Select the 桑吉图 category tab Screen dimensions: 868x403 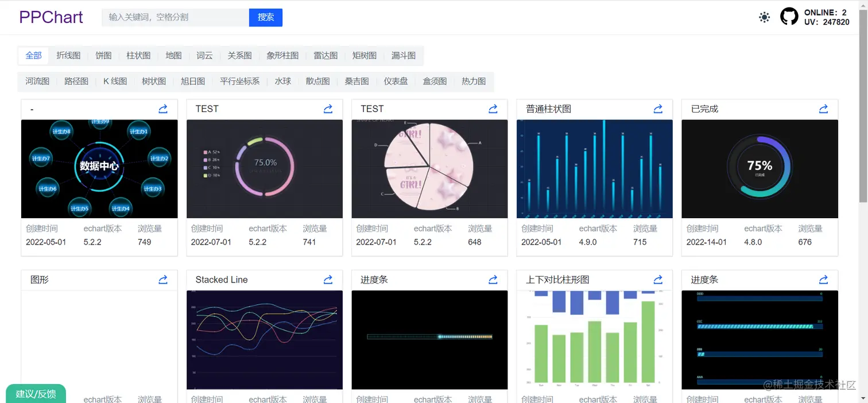[x=356, y=82]
